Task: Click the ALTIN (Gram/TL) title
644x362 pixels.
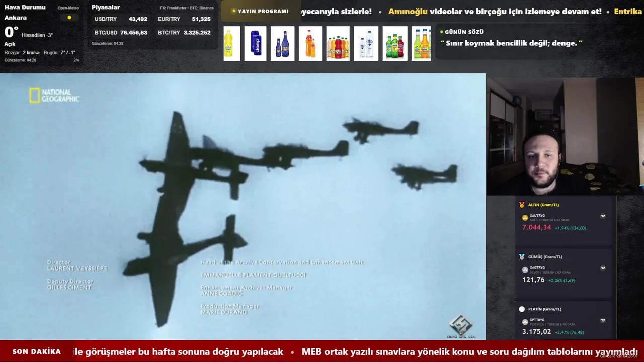Action: pyautogui.click(x=543, y=205)
